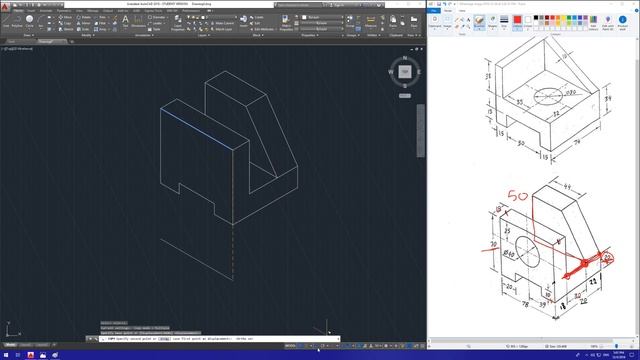Select the Polyline tool in AutoCAD
640x360 pixels.
[17, 21]
